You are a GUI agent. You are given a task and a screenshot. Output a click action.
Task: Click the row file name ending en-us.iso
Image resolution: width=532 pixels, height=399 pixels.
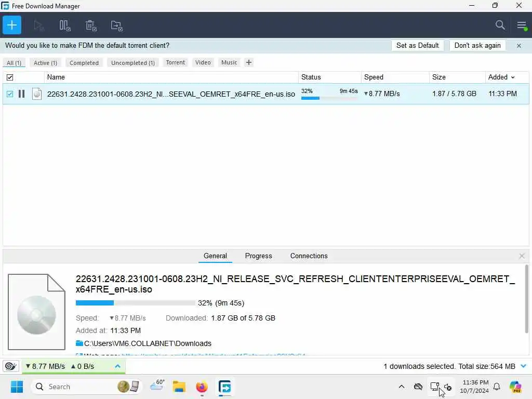[171, 94]
